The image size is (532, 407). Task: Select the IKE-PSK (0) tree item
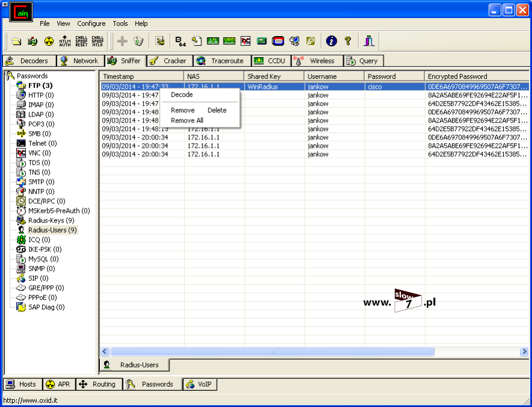coord(45,249)
